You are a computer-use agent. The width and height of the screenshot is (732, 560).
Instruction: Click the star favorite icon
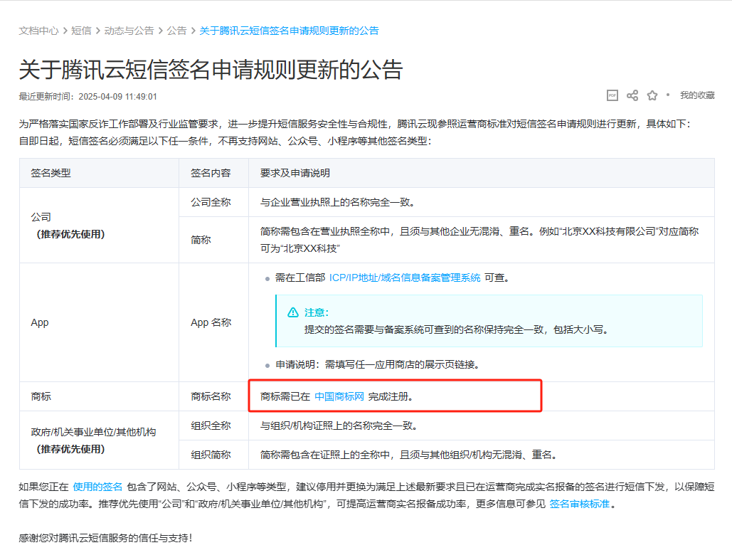[652, 95]
